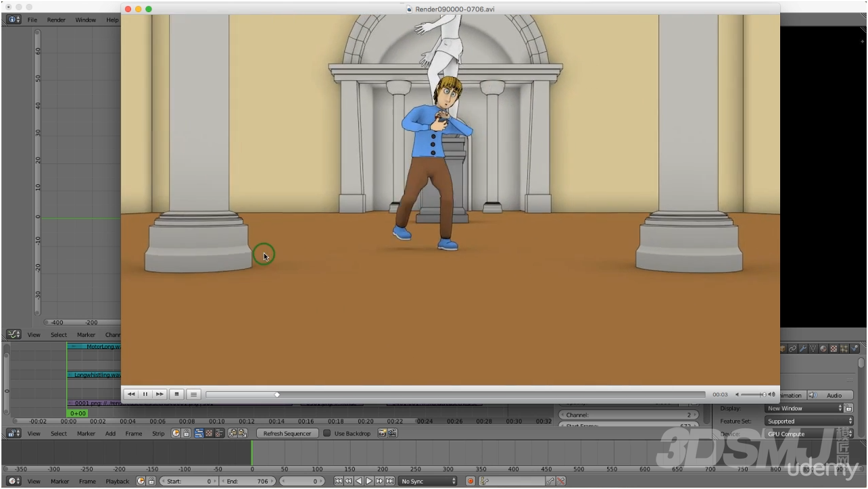The width and height of the screenshot is (868, 489).
Task: Open the Timeline Marker menu
Action: tap(59, 481)
